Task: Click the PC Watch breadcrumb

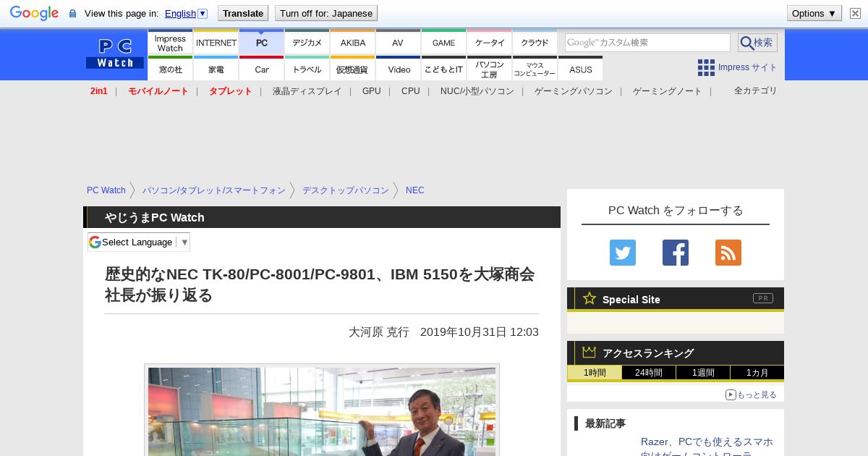Action: 106,190
